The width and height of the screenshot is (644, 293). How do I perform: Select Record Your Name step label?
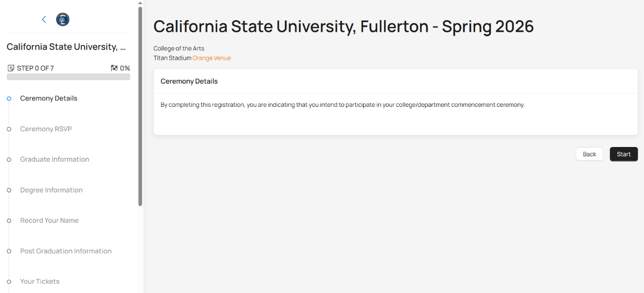49,220
